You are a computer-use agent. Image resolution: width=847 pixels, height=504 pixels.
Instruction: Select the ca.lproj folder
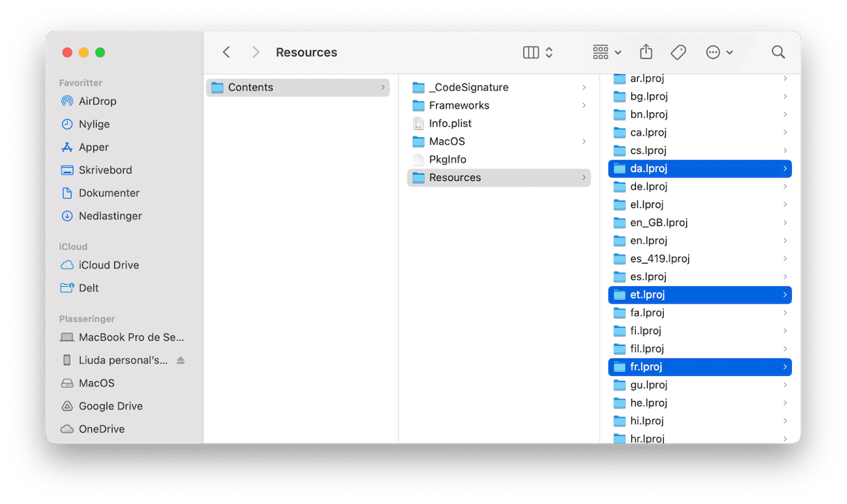coord(700,132)
